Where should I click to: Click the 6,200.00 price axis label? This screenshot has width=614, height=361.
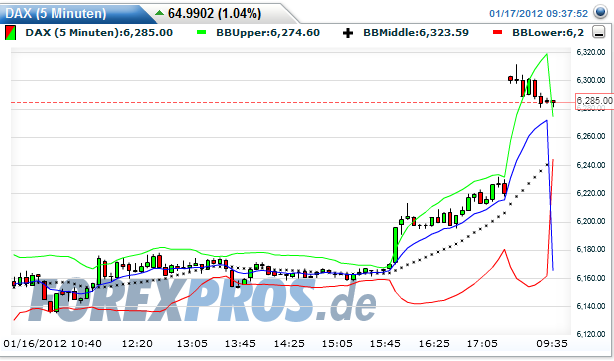[x=591, y=221]
